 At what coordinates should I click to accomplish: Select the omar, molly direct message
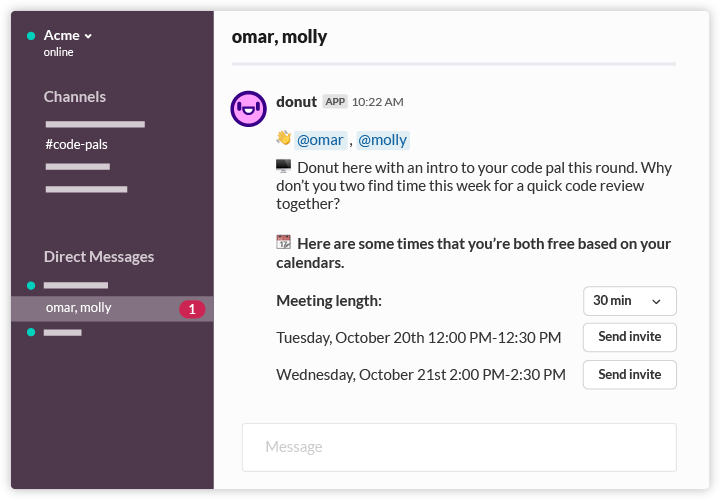tap(79, 308)
